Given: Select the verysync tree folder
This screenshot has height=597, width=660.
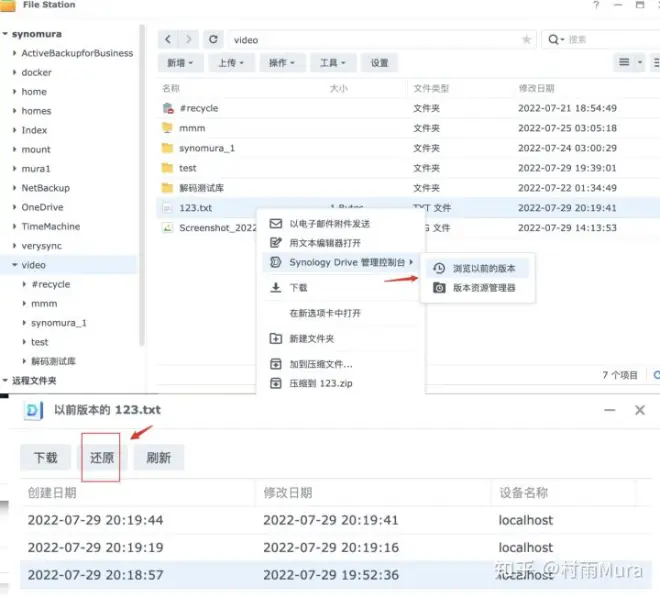Looking at the screenshot, I should [x=42, y=246].
